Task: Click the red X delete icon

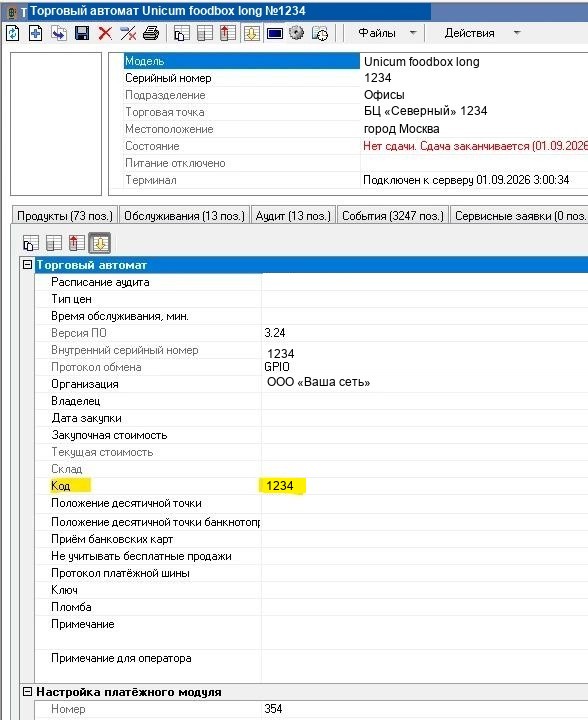Action: 105,33
